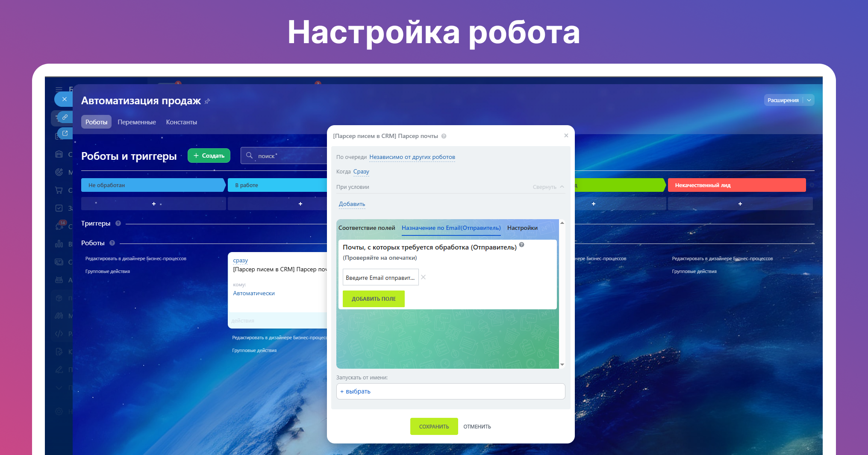Open Групповые действия under В работе column
The image size is (868, 455).
tap(254, 350)
